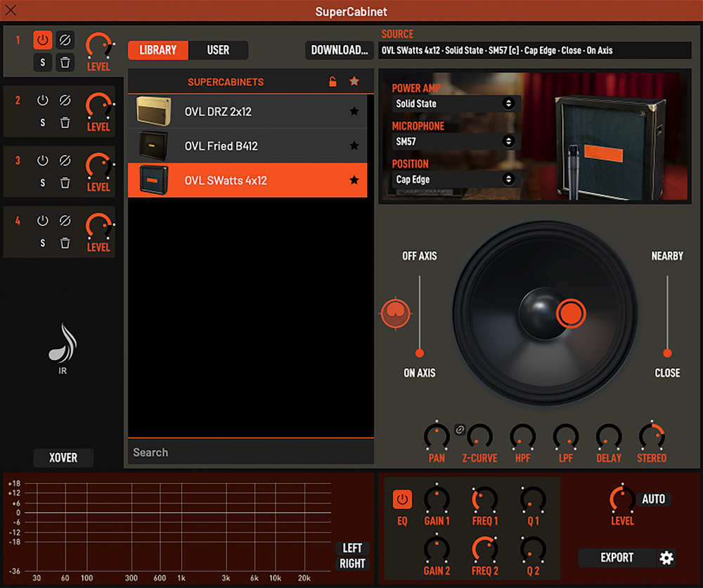This screenshot has height=588, width=703.
Task: Expand the Position Cap Edge dropdown
Action: (x=456, y=179)
